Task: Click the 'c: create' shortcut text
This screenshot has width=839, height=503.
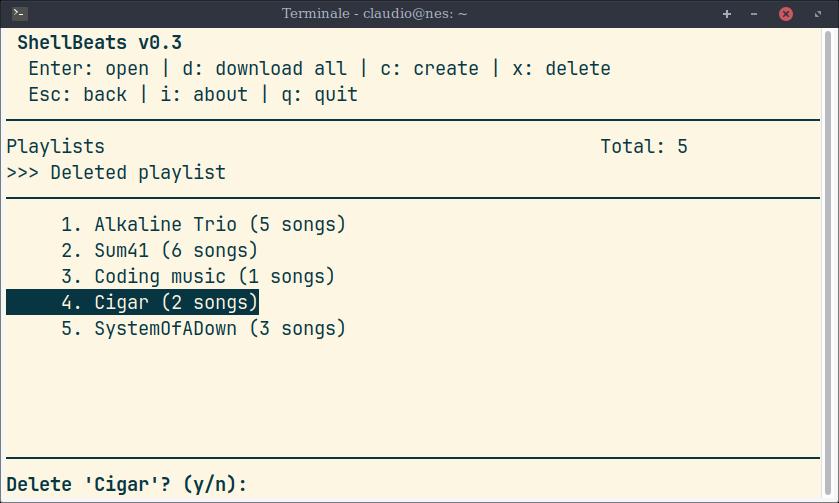Action: pos(430,69)
